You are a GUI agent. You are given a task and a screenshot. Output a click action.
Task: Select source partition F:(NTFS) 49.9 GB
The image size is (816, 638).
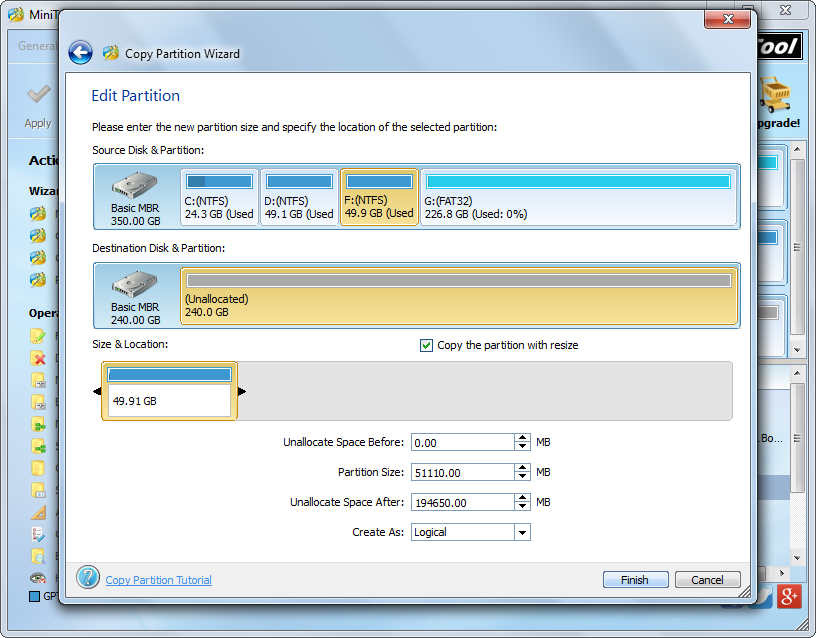coord(379,197)
